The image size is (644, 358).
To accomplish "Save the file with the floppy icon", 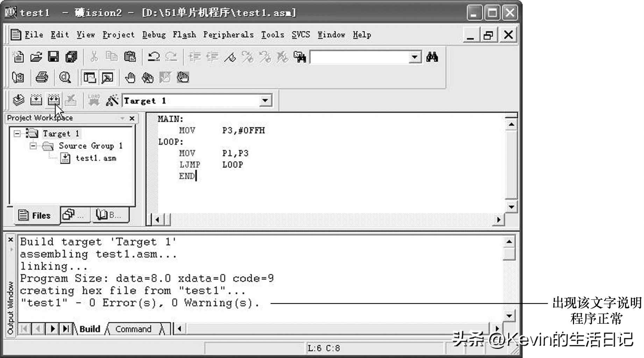I will coord(53,57).
